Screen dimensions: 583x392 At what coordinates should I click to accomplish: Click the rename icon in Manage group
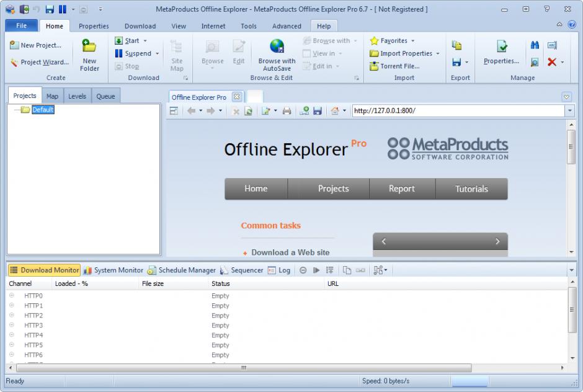point(552,45)
